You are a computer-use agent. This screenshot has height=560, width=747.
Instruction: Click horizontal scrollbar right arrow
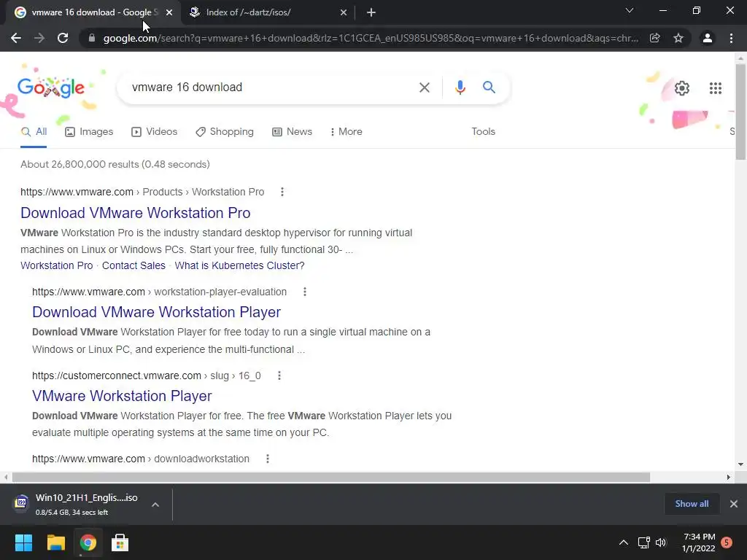(x=728, y=477)
